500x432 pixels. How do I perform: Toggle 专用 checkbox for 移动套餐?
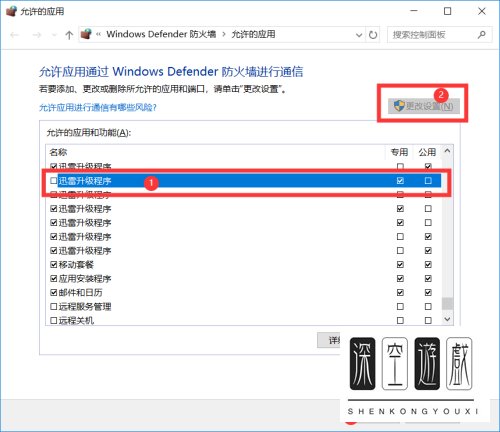point(400,265)
